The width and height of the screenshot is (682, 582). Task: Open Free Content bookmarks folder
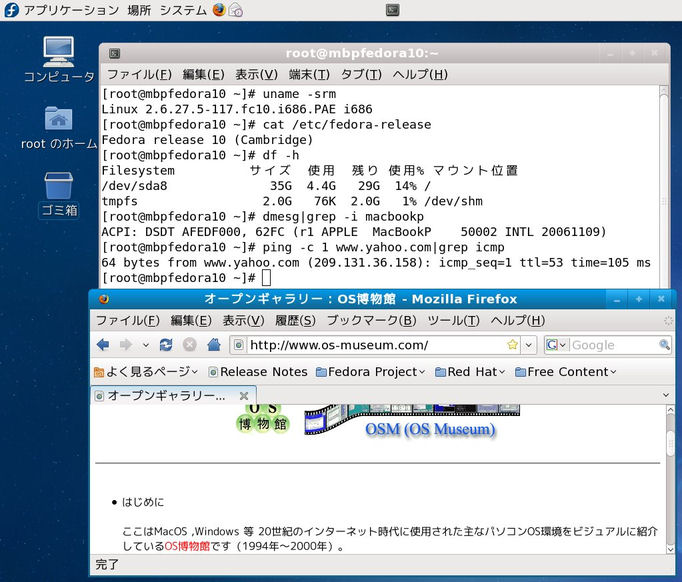coord(565,372)
